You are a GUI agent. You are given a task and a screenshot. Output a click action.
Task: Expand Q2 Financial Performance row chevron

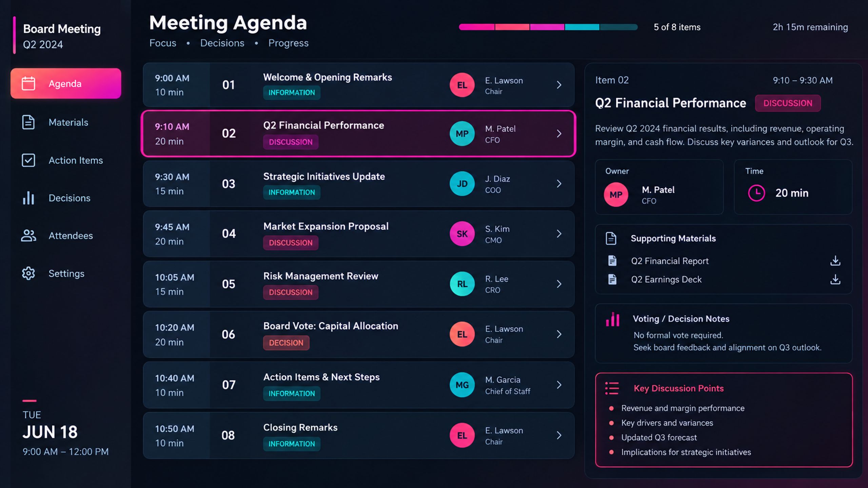pos(559,134)
